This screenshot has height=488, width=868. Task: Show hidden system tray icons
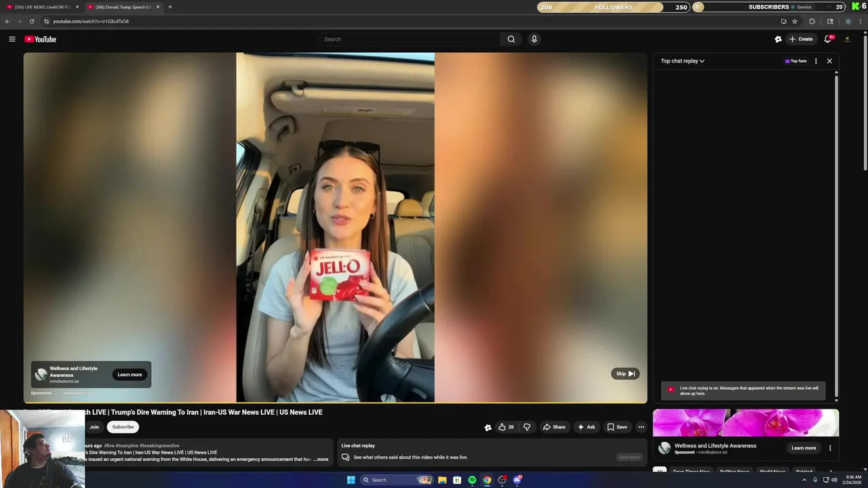(805, 480)
